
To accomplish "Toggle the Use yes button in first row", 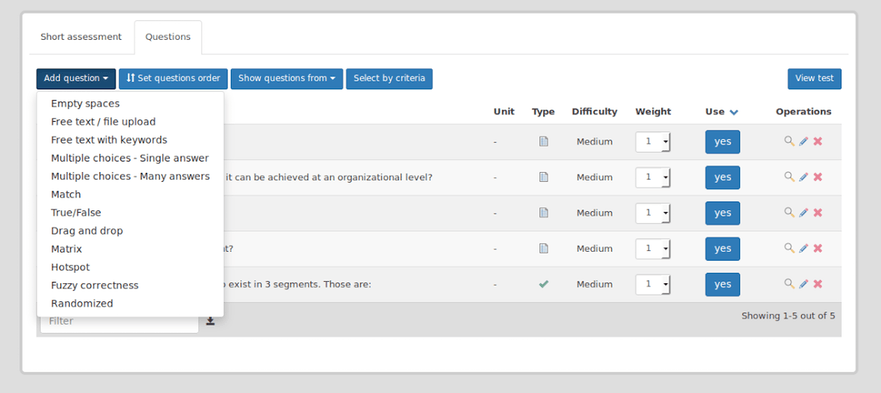I will coord(723,142).
